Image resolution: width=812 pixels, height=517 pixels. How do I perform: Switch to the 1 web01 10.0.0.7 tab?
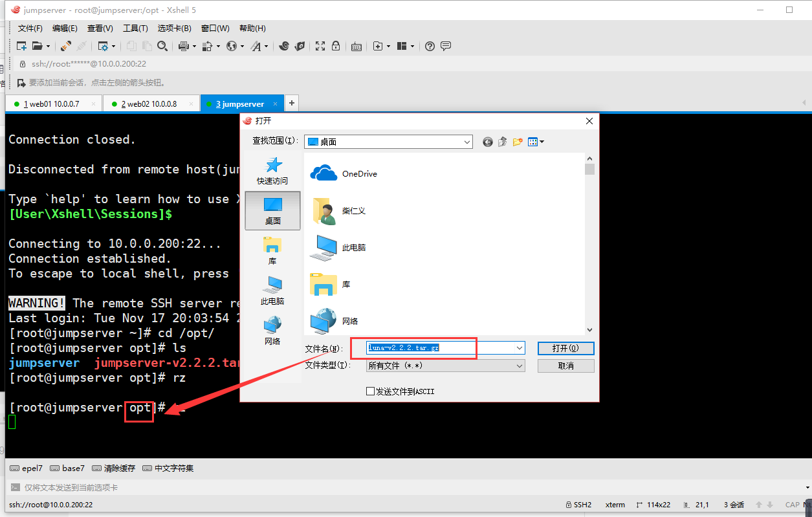[54, 104]
